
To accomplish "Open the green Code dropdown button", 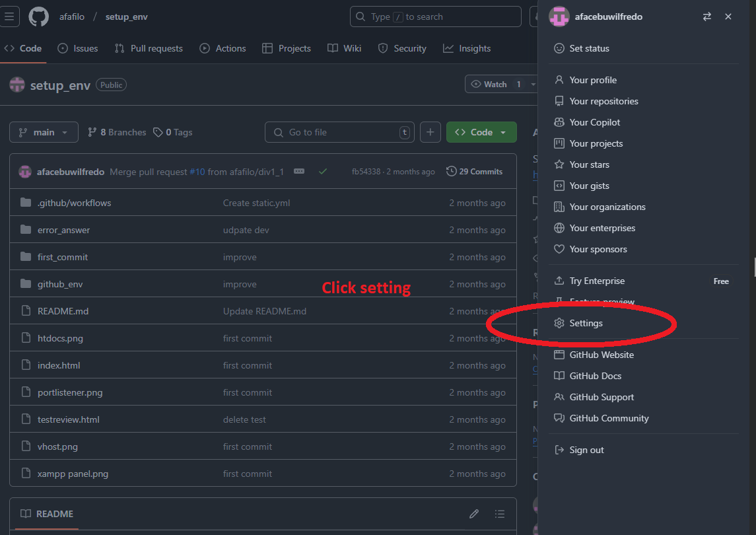I will pyautogui.click(x=481, y=132).
